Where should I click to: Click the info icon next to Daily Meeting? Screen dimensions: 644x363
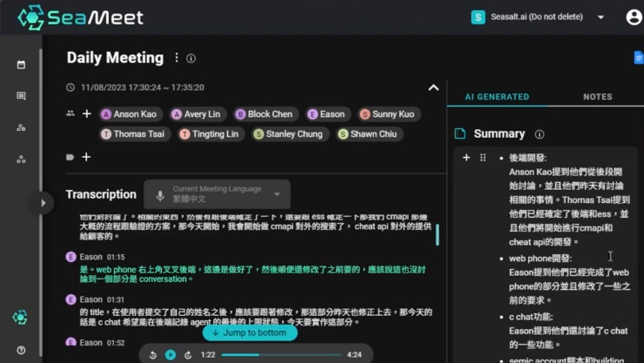coord(191,58)
